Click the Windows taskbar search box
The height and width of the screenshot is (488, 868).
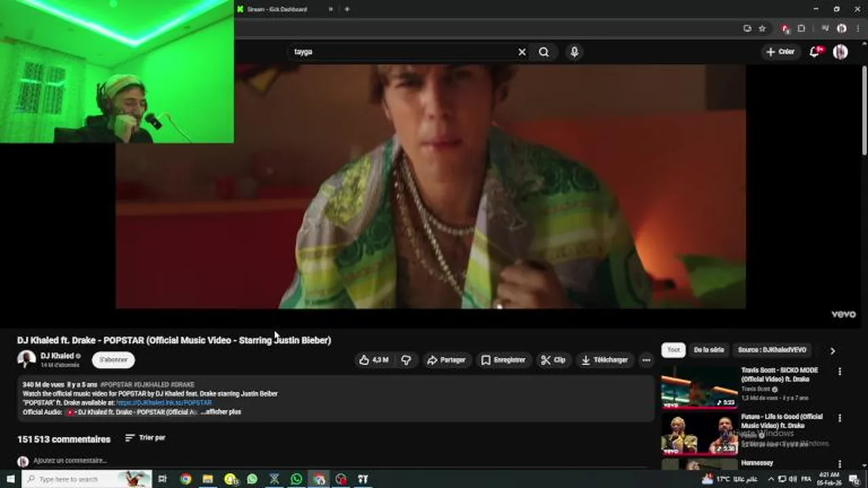(x=86, y=479)
